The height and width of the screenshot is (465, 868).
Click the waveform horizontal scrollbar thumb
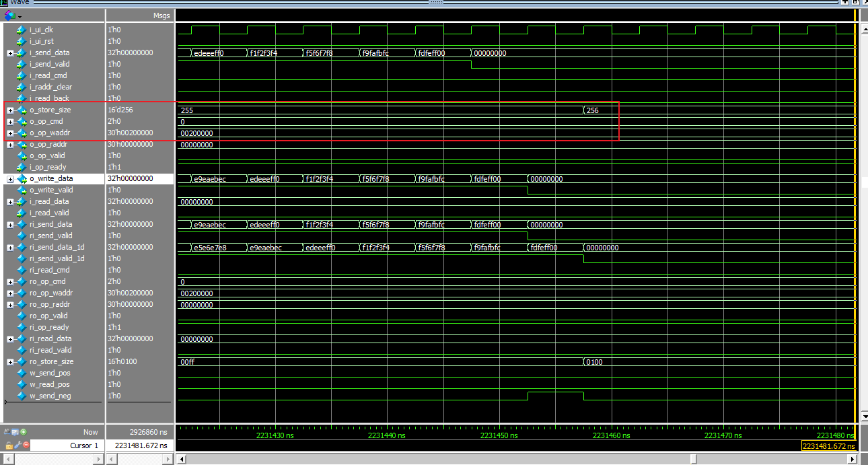[692, 459]
